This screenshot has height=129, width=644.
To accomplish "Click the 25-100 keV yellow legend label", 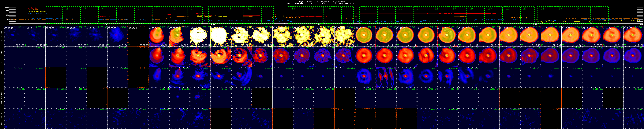I will 37,12.
